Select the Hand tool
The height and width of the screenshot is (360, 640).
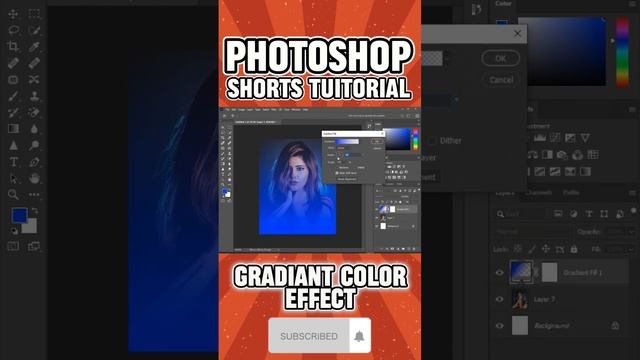[x=34, y=178]
